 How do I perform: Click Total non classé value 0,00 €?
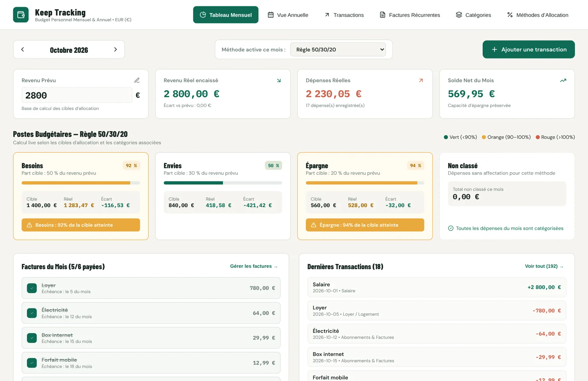(466, 197)
